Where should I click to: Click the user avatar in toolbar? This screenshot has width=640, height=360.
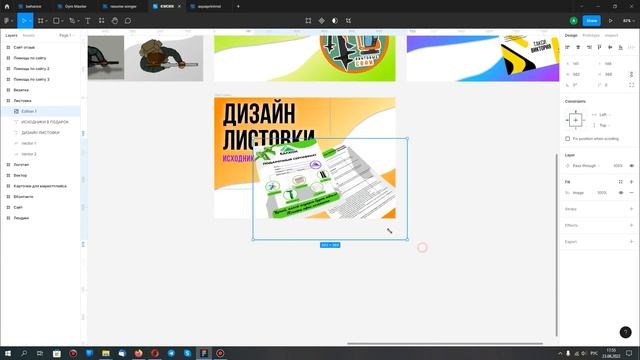pos(573,20)
